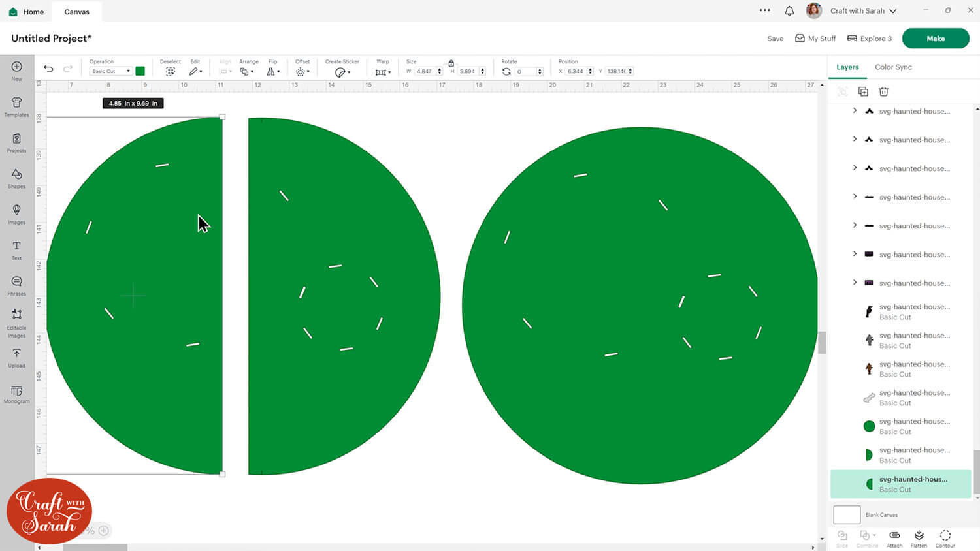Expand the first svg-haunted-house layer group
Viewport: 980px width, 551px height.
(x=855, y=111)
